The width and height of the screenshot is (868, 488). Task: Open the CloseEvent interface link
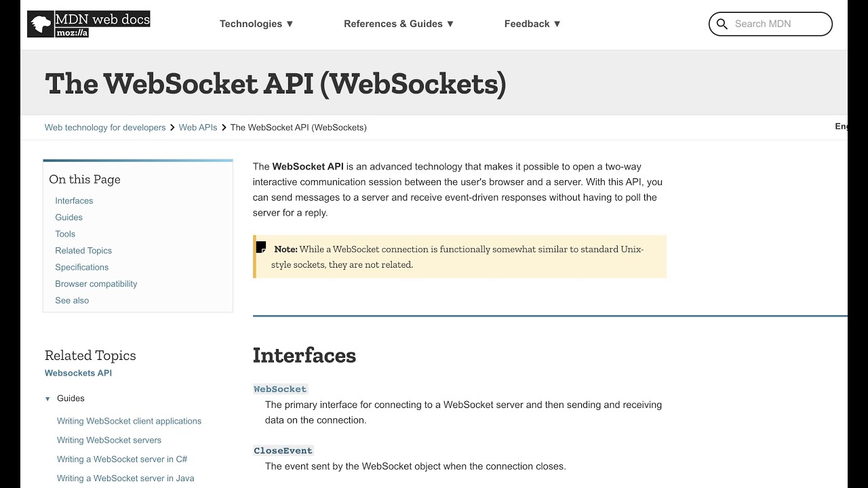point(283,451)
